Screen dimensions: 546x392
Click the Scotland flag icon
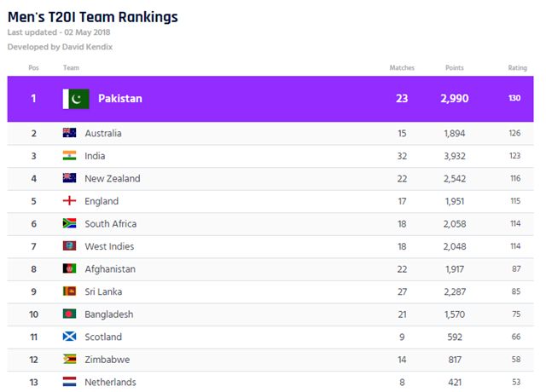point(69,337)
